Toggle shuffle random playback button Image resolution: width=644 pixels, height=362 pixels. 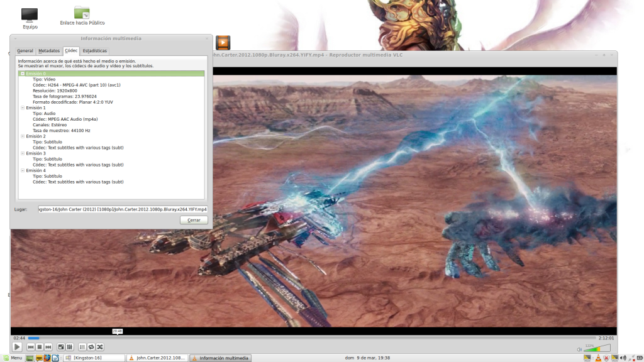tap(100, 347)
